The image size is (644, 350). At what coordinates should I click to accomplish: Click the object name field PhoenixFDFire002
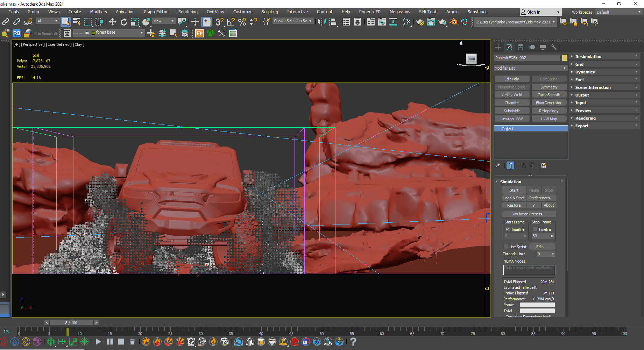click(x=527, y=58)
